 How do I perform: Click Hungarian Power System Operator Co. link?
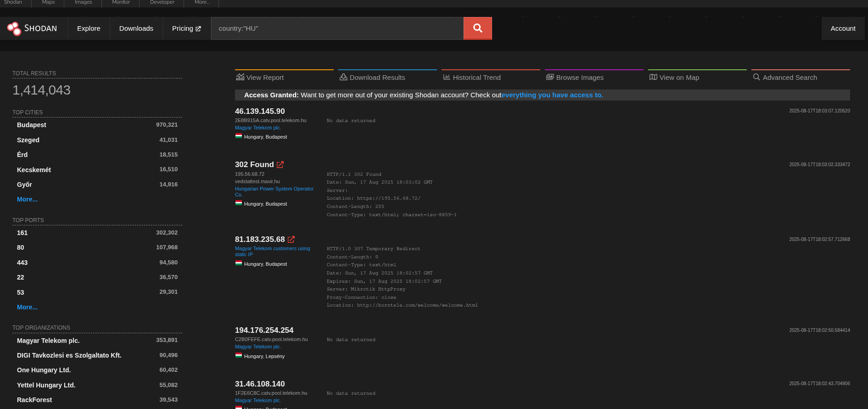click(x=274, y=191)
